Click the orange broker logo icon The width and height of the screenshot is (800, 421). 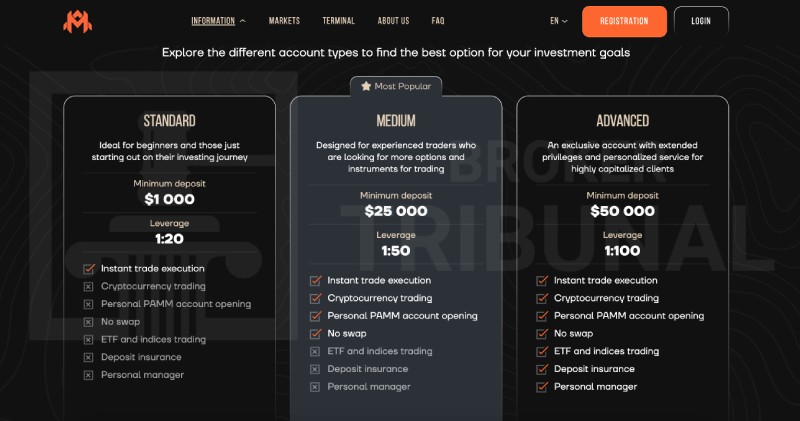[x=78, y=21]
